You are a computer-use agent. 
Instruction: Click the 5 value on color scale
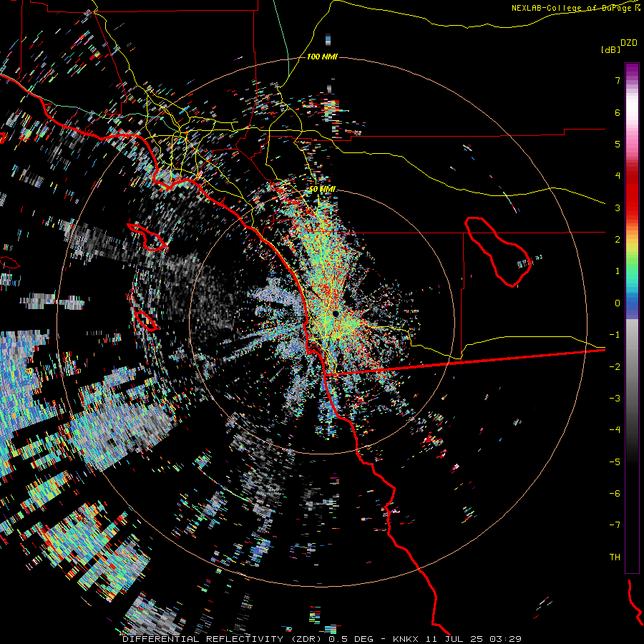[618, 144]
